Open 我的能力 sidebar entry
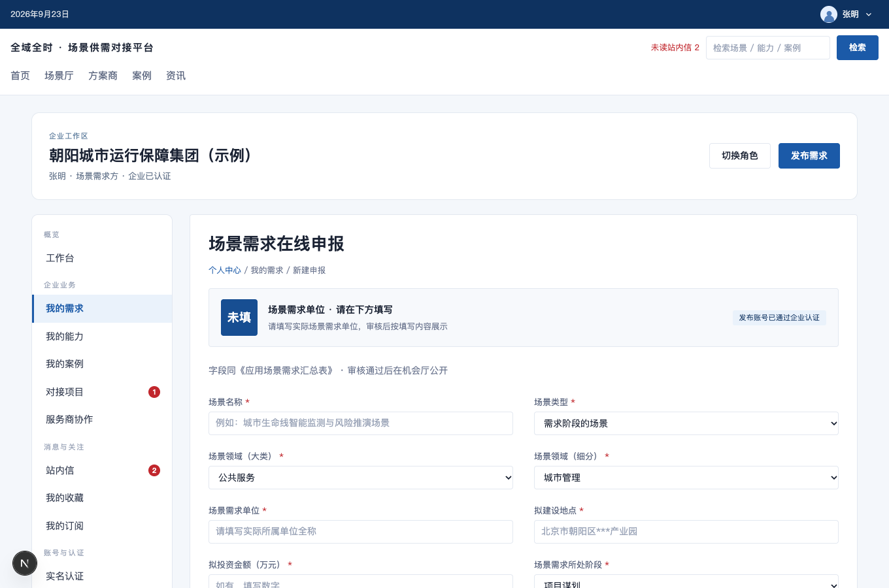889x588 pixels. click(x=102, y=336)
